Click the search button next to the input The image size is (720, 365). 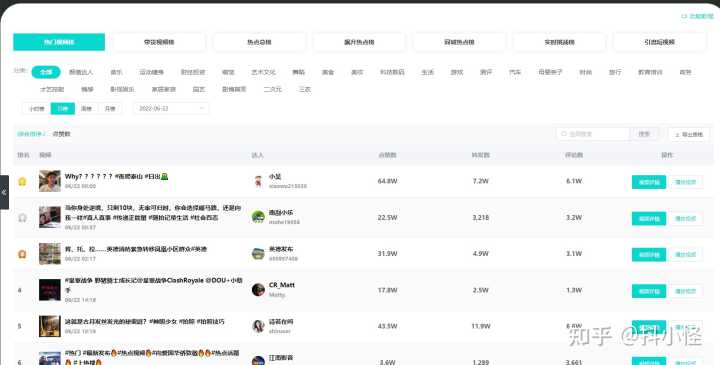(644, 134)
